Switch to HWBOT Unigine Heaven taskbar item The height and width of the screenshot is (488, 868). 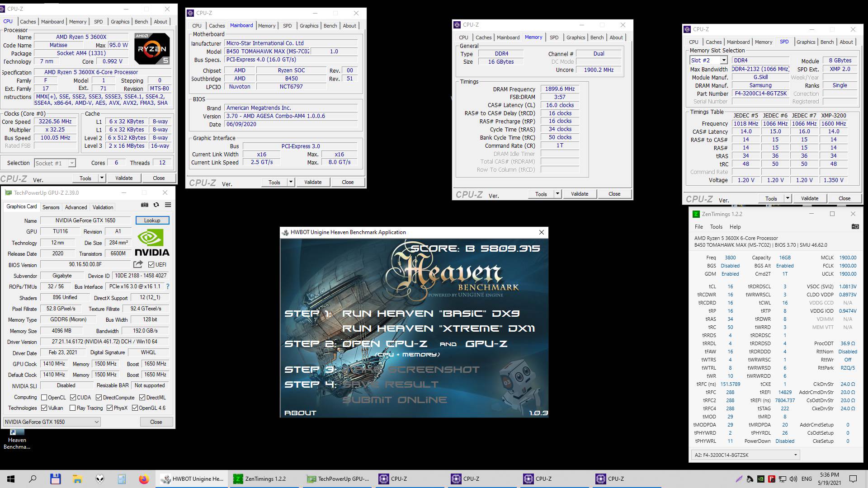click(192, 479)
